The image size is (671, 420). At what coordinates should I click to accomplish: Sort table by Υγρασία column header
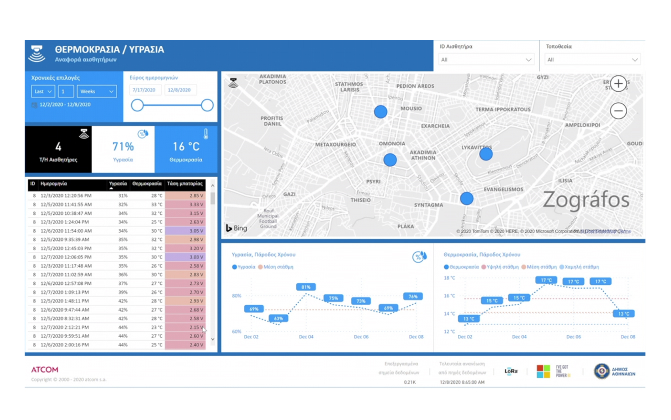tap(118, 184)
